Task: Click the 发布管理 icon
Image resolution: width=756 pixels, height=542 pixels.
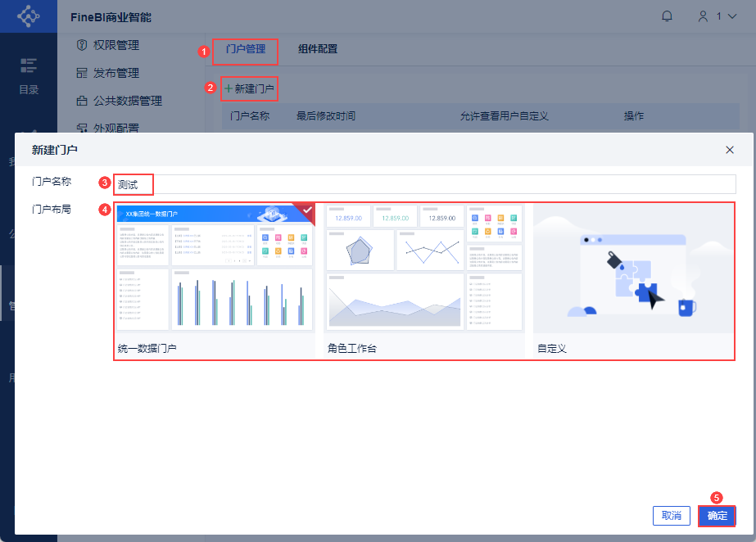Action: tap(82, 73)
